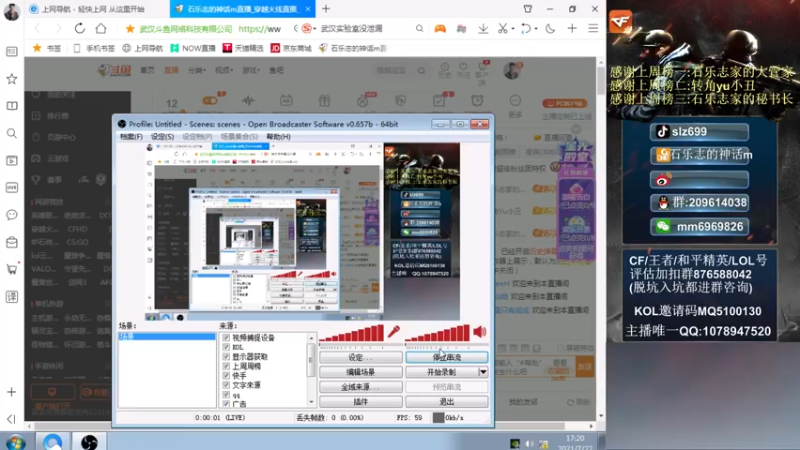Click the scissors screenshot tool icon
The width and height of the screenshot is (800, 450).
coord(503,29)
